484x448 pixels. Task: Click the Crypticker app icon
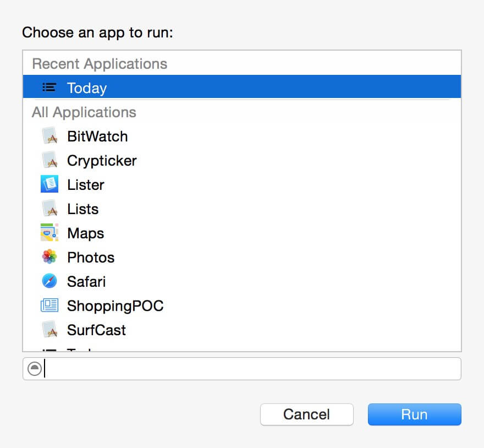[50, 161]
